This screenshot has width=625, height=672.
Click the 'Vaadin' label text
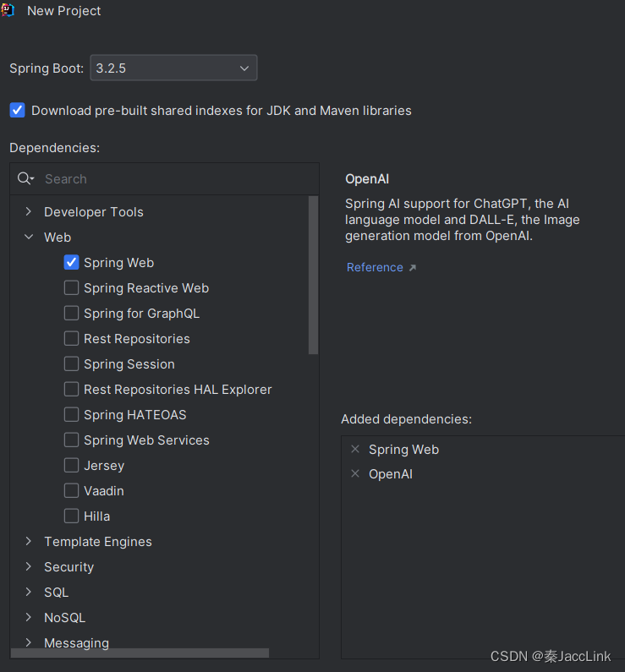(104, 491)
